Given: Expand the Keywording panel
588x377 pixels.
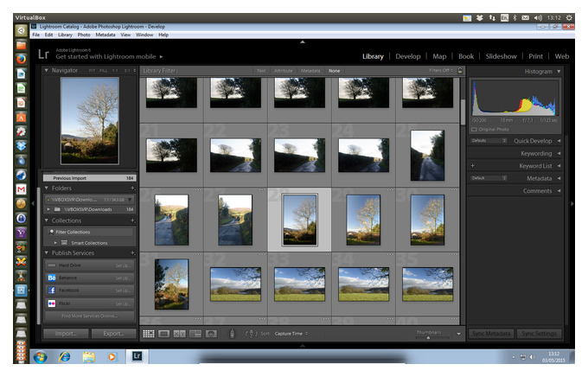Looking at the screenshot, I should [559, 153].
